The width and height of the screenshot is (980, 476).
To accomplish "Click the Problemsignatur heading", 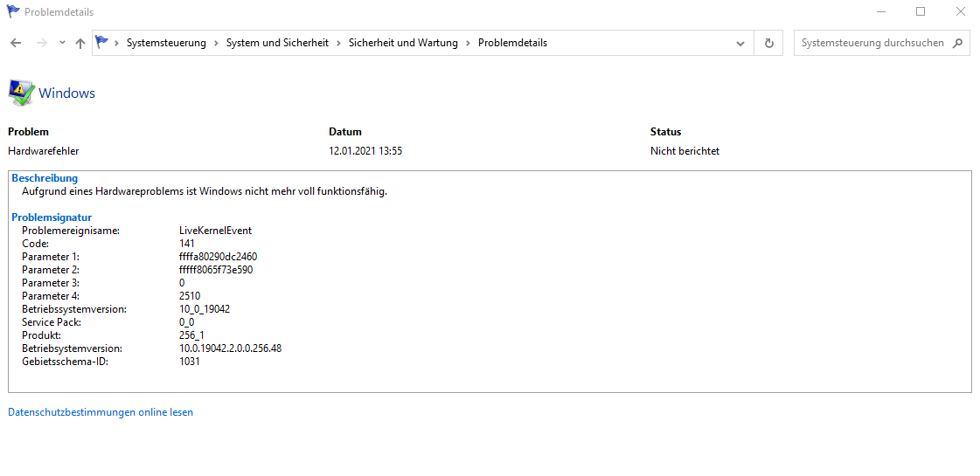I will 52,217.
